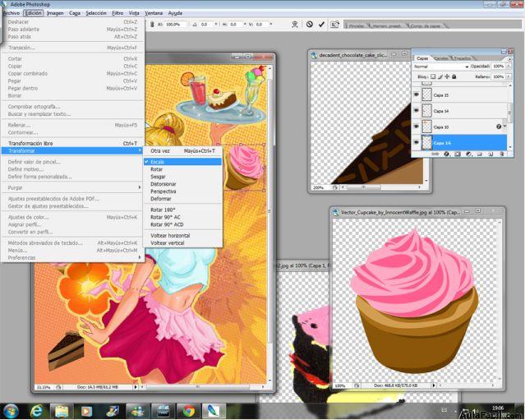This screenshot has height=420, width=525.
Task: Click the lock image pixels brush icon
Action: (440, 76)
